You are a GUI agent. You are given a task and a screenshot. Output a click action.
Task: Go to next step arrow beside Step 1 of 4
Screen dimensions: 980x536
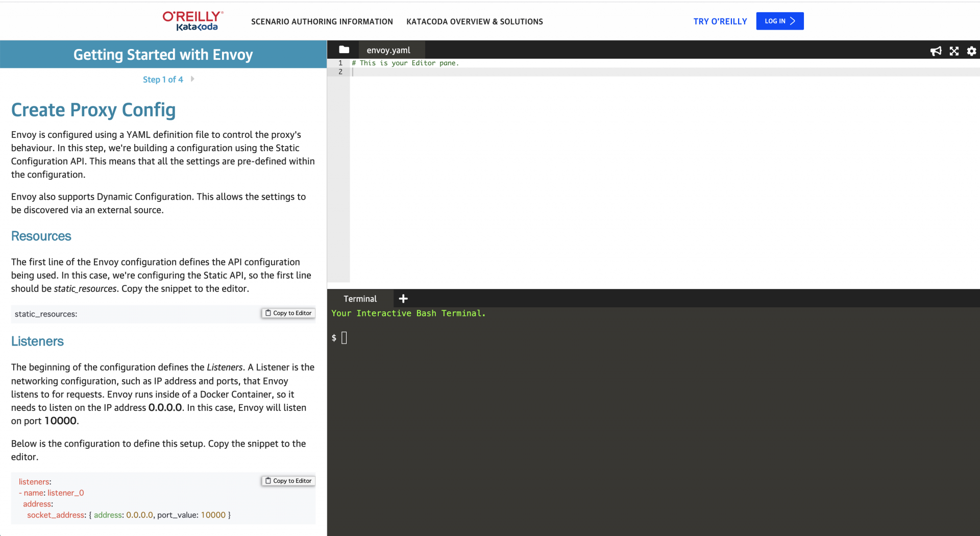tap(192, 79)
